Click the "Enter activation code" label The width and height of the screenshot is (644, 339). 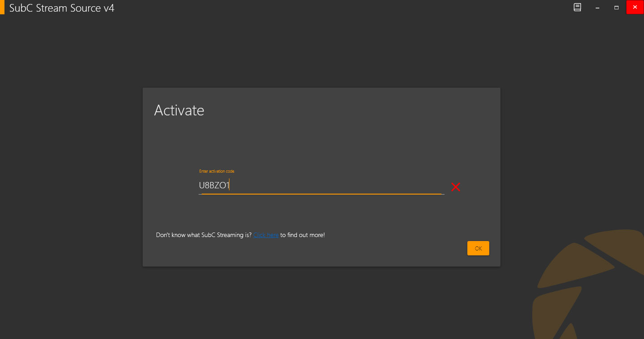coord(216,171)
